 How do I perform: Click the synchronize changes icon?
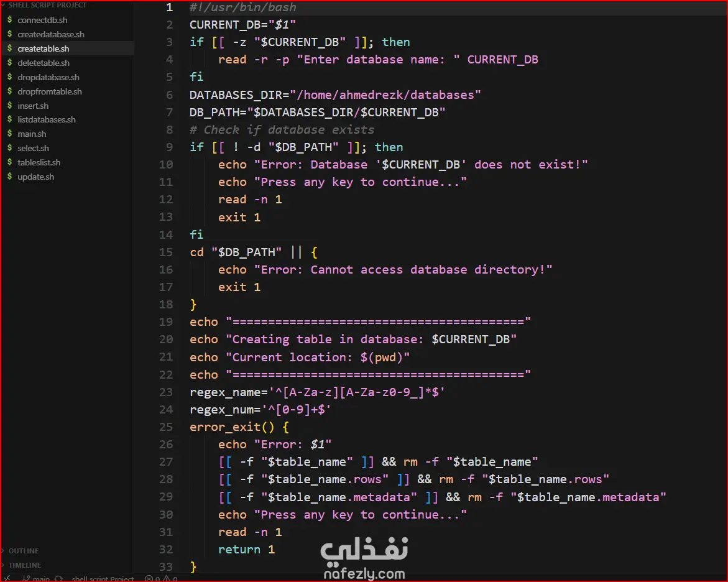tap(58, 579)
